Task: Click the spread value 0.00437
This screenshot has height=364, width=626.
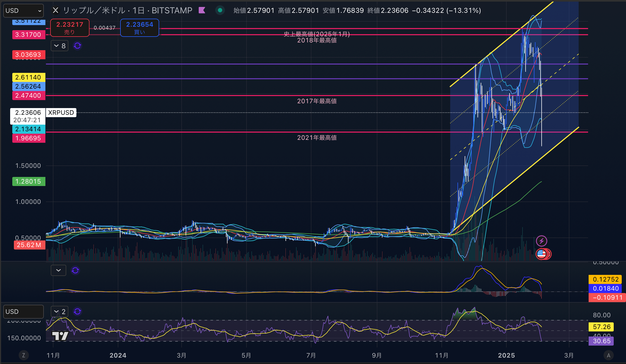Action: click(x=105, y=28)
